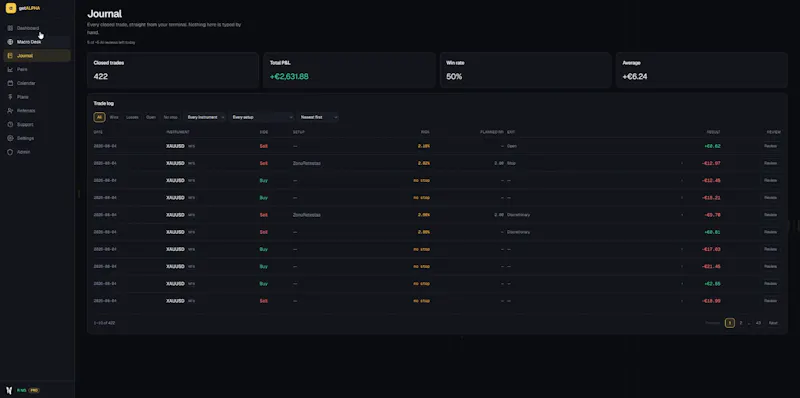
Task: Open Pairs via the chart icon
Action: (10, 69)
